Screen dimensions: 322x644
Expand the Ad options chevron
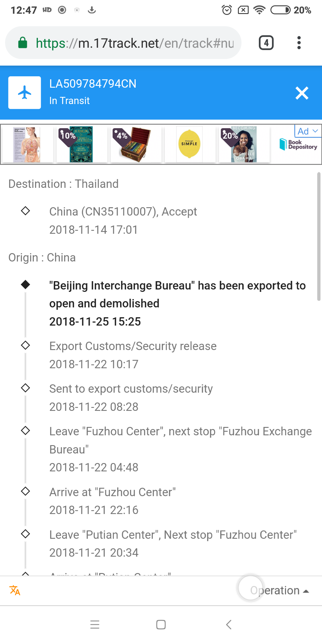(315, 131)
